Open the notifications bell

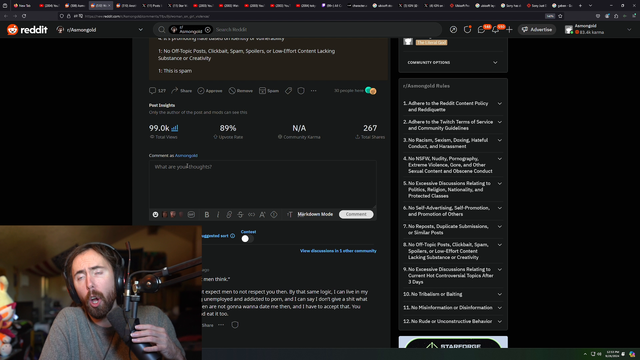(x=496, y=29)
